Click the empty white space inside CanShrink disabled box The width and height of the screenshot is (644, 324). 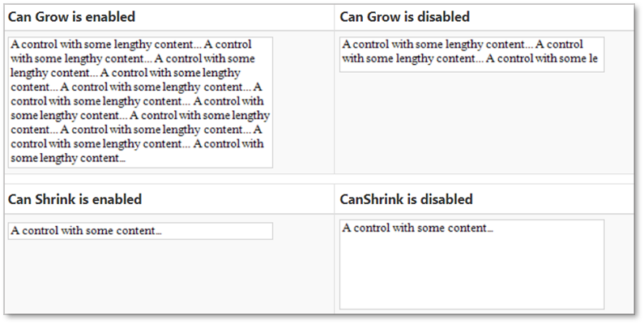(x=471, y=275)
